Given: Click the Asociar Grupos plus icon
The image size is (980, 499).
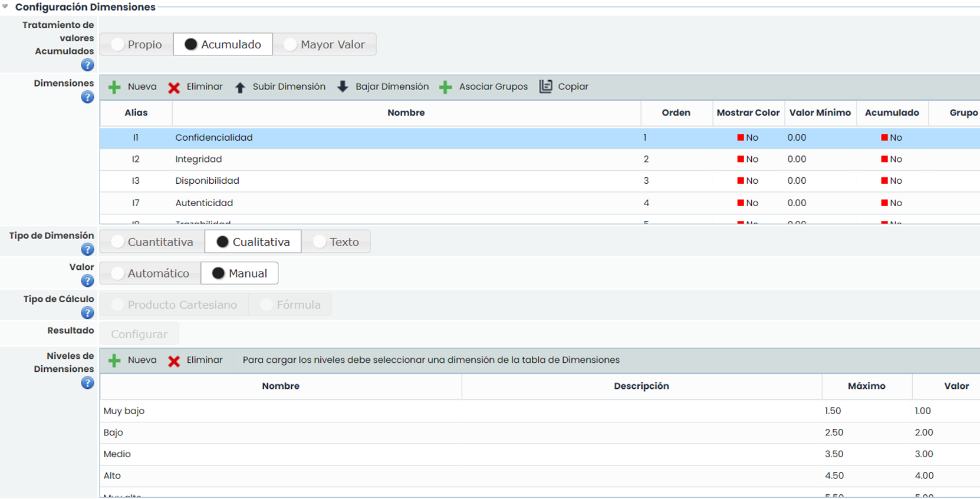Looking at the screenshot, I should click(x=446, y=87).
